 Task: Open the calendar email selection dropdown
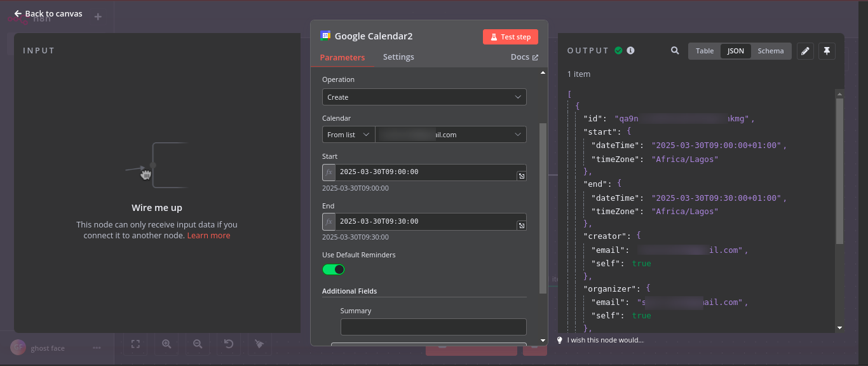(x=451, y=135)
